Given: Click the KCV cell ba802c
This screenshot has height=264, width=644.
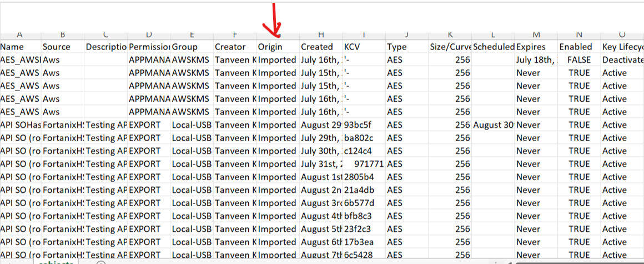Looking at the screenshot, I should (364, 138).
